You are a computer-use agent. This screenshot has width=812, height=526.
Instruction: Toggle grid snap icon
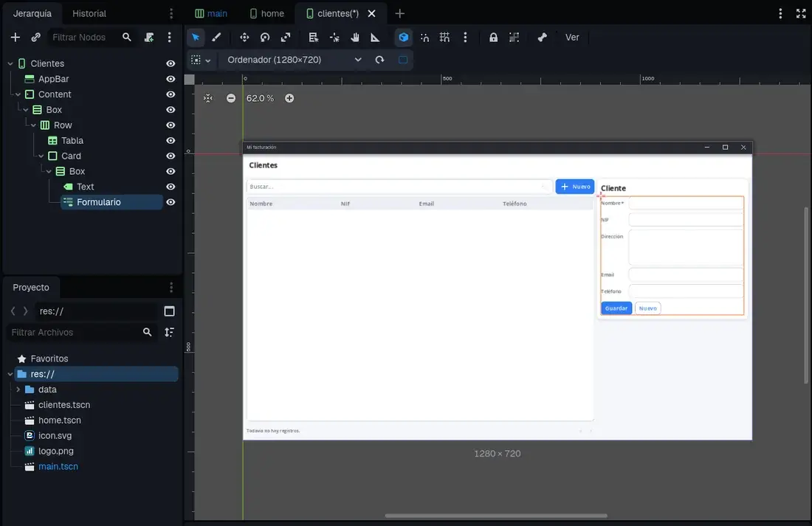[x=444, y=38]
